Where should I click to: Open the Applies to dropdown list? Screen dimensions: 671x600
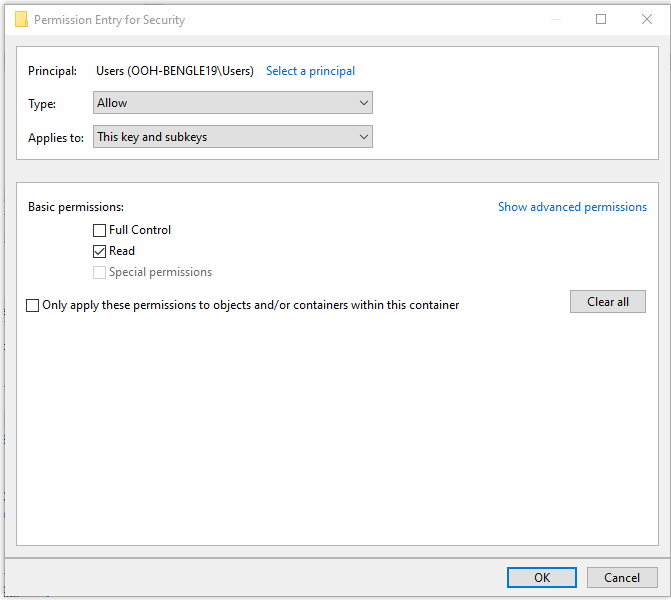coord(233,137)
